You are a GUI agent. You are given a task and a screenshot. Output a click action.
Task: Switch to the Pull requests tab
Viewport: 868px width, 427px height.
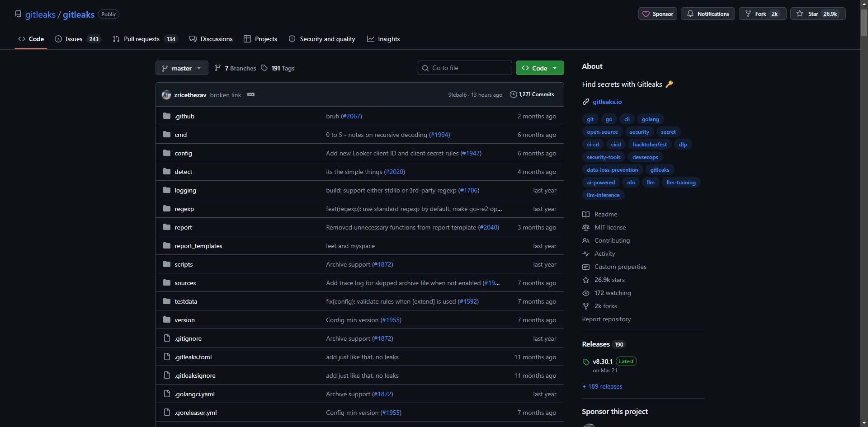[145, 39]
